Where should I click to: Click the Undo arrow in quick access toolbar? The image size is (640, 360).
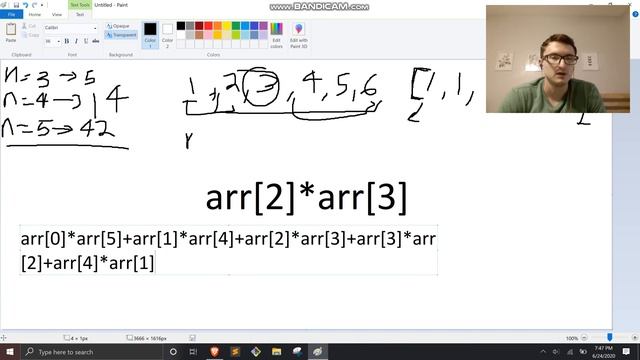pyautogui.click(x=25, y=5)
